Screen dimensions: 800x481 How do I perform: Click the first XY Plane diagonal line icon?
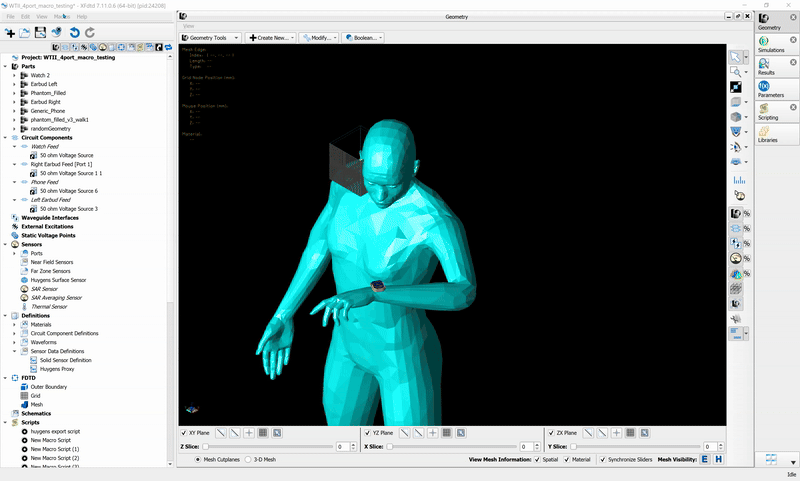click(221, 433)
